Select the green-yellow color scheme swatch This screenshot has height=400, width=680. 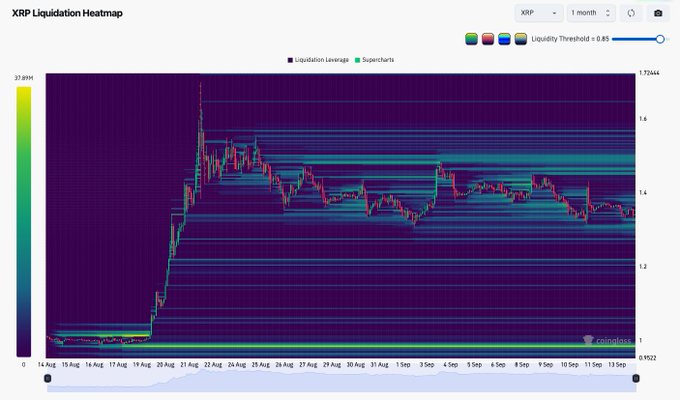tap(471, 39)
